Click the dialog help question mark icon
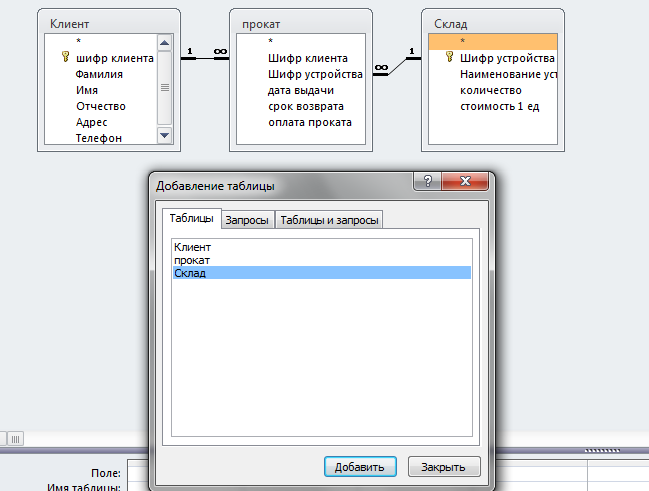Viewport: 649px width, 491px height. [x=428, y=181]
